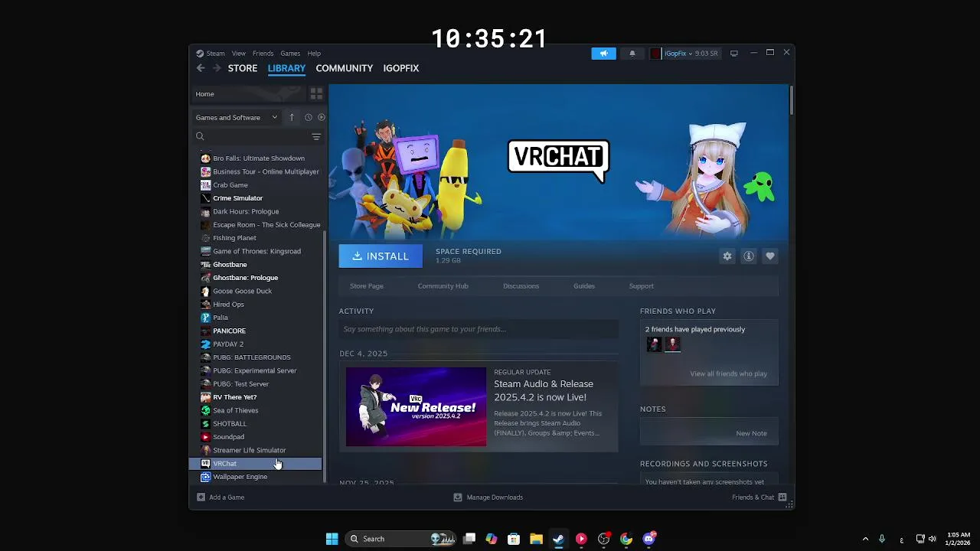Click the Library Home button

(x=249, y=93)
